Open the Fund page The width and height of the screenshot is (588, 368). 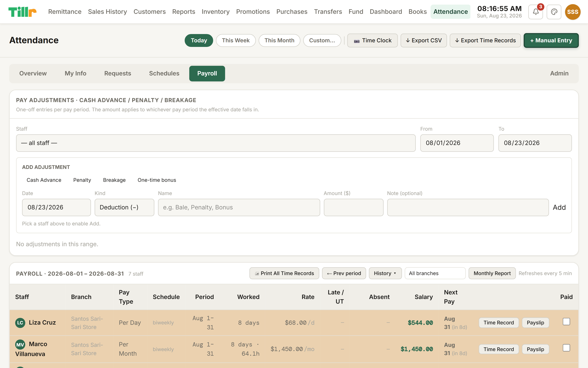[356, 12]
